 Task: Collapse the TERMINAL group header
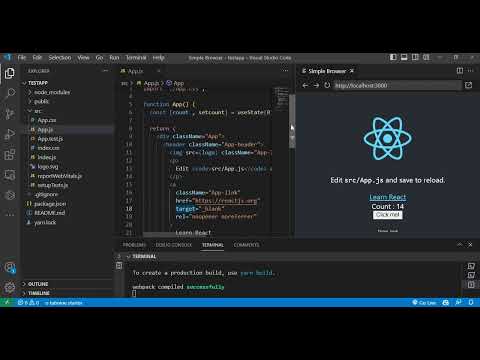point(143,256)
